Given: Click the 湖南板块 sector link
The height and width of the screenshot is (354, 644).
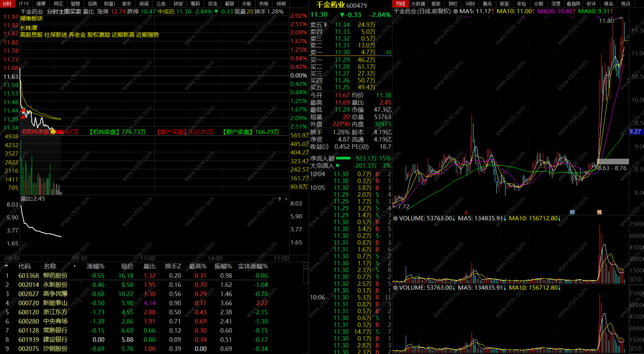Looking at the screenshot, I should pos(31,19).
